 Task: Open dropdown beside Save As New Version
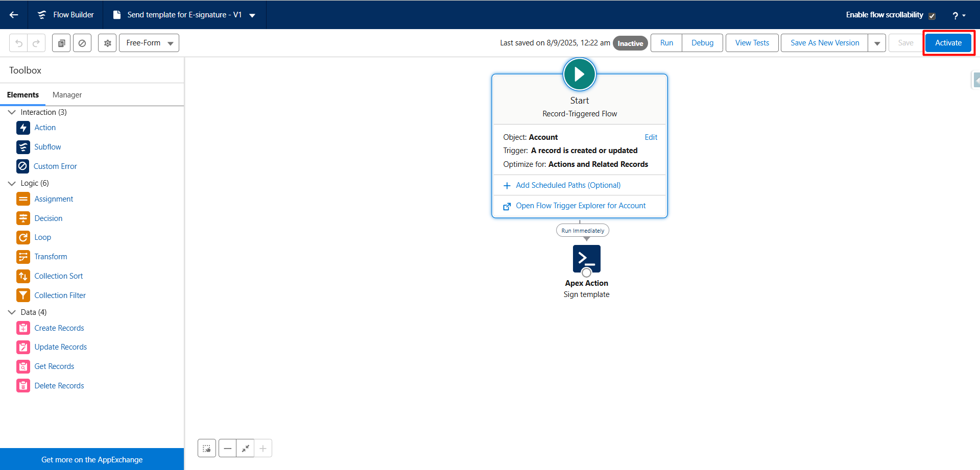(x=877, y=43)
